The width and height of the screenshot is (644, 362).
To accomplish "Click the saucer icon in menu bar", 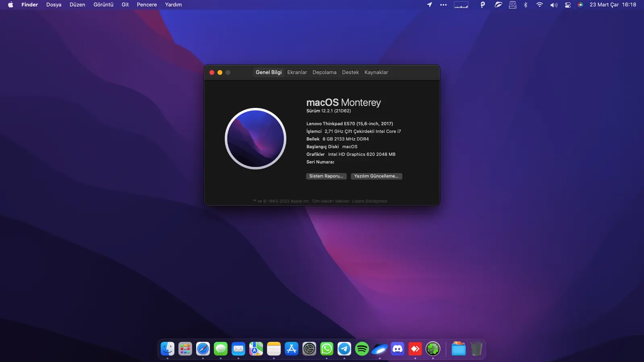I will (498, 5).
